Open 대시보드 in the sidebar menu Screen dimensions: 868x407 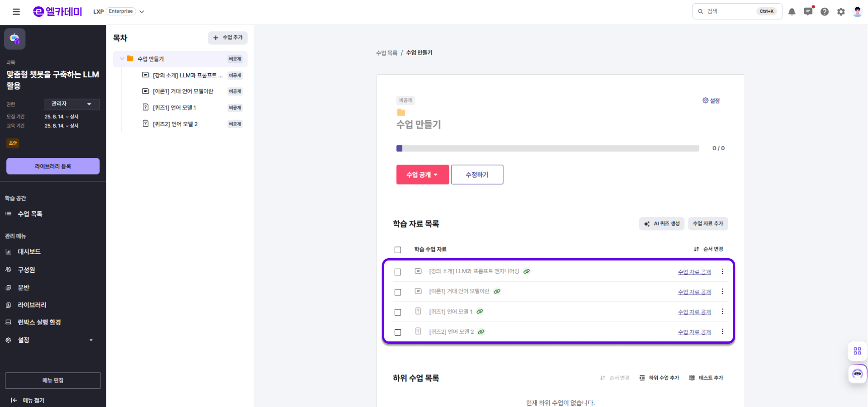tap(29, 252)
